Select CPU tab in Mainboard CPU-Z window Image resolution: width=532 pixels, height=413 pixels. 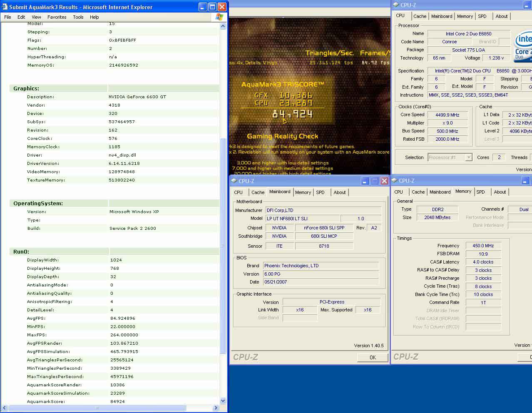pos(238,192)
